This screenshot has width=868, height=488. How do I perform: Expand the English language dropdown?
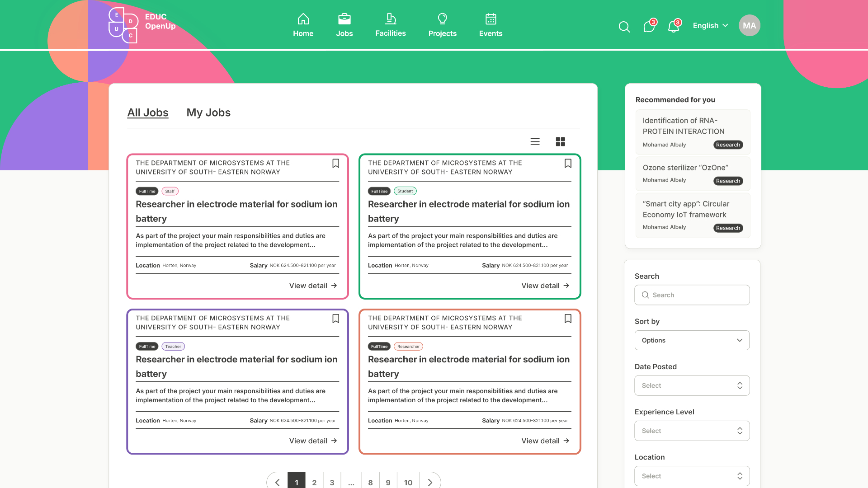(x=710, y=26)
